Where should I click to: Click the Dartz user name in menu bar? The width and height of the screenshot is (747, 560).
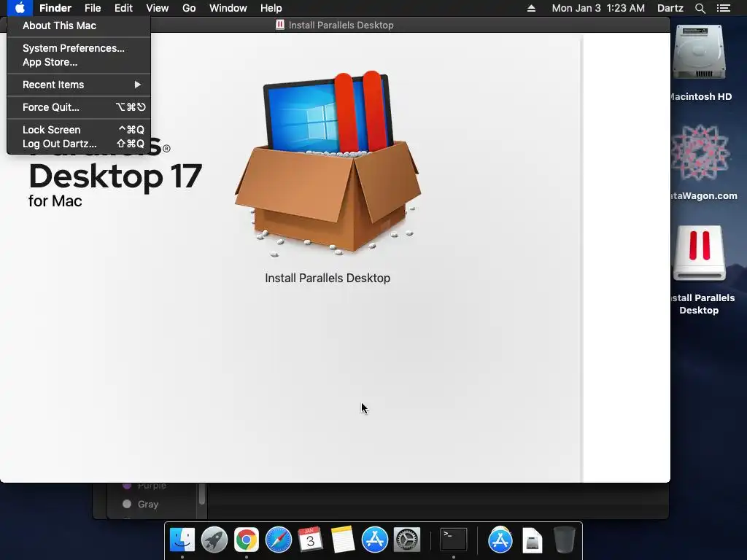pos(670,8)
